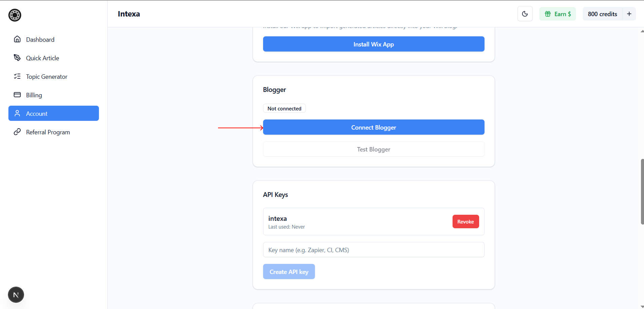The height and width of the screenshot is (309, 644).
Task: Click the Billing card icon
Action: click(17, 95)
